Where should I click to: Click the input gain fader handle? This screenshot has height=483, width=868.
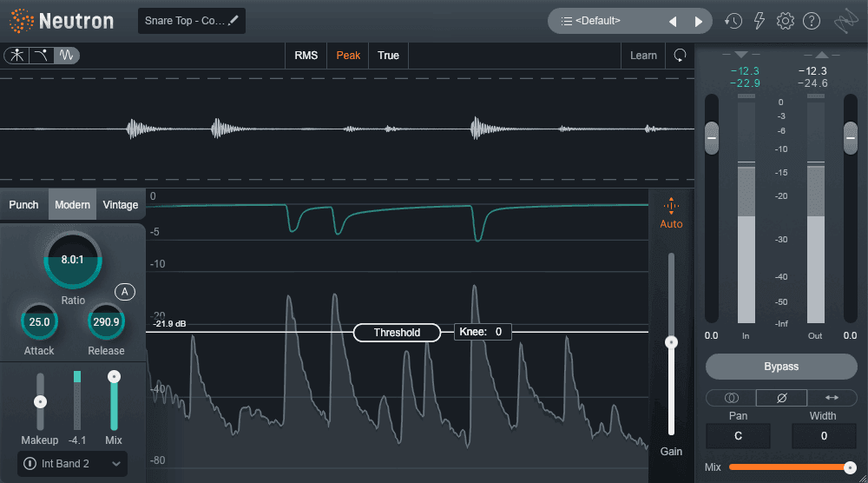(x=712, y=138)
